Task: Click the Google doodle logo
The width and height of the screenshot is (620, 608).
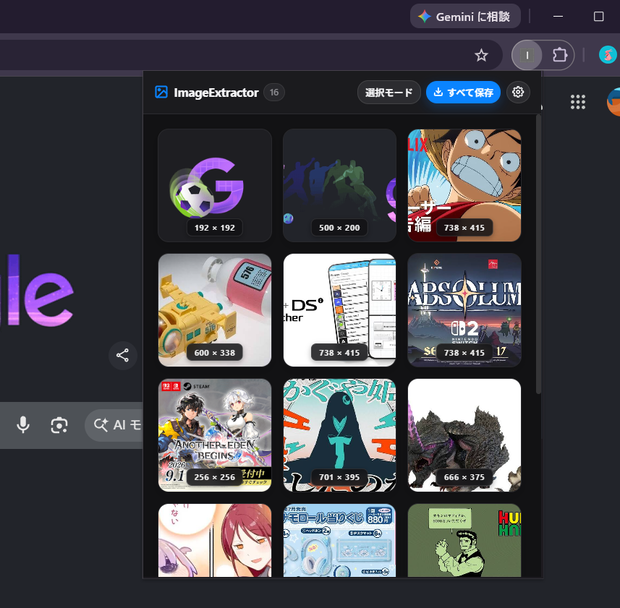Action: [37, 292]
